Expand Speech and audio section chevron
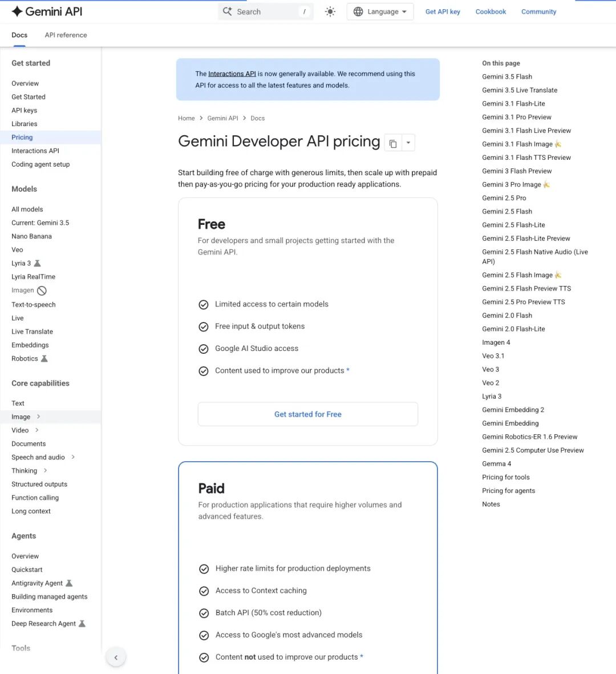Screen dimensions: 616x674 (73, 457)
